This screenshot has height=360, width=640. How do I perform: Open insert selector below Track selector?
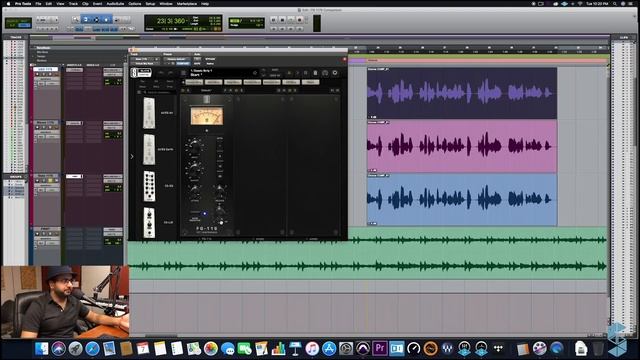(145, 64)
